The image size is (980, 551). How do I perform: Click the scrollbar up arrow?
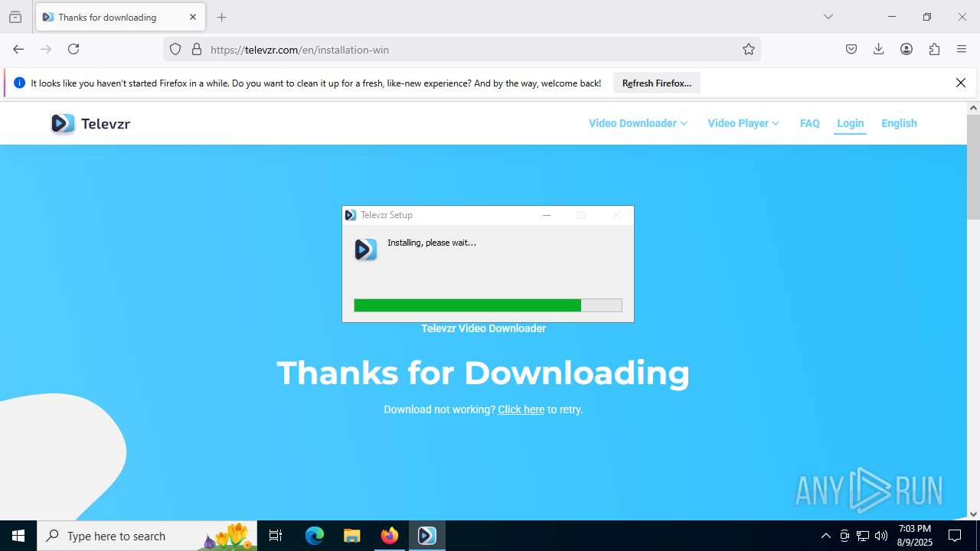point(973,108)
